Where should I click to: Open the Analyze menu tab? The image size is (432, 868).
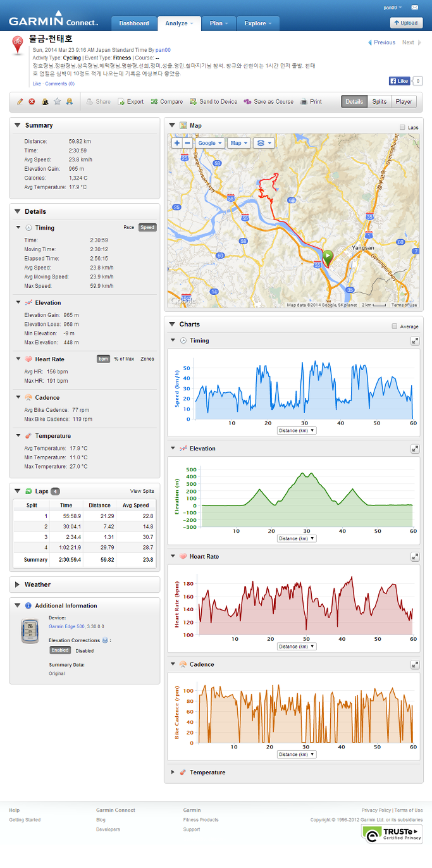click(x=180, y=23)
